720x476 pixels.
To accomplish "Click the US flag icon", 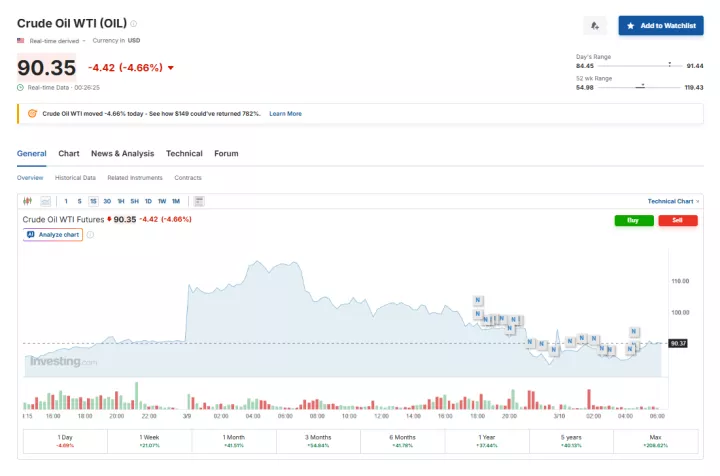I will 21,41.
